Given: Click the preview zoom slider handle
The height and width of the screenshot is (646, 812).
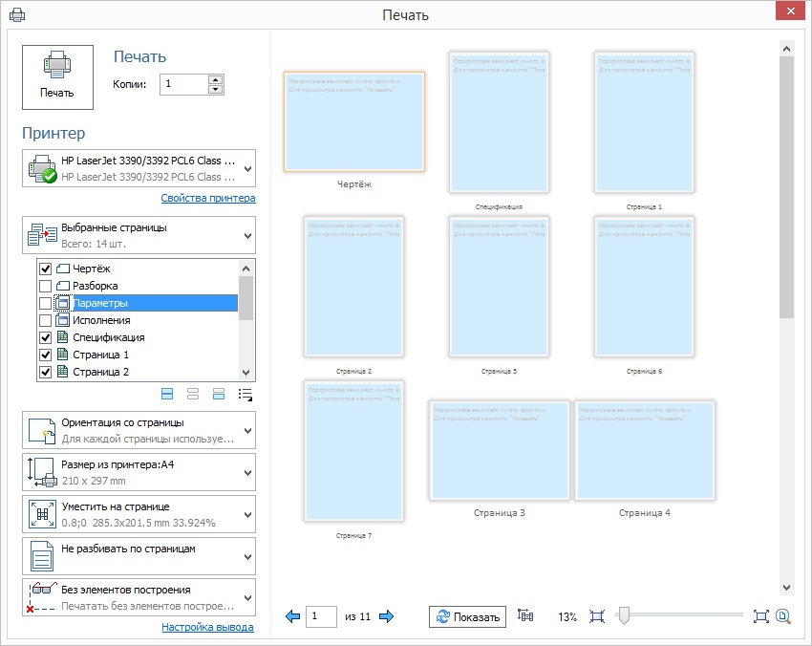Looking at the screenshot, I should (623, 616).
